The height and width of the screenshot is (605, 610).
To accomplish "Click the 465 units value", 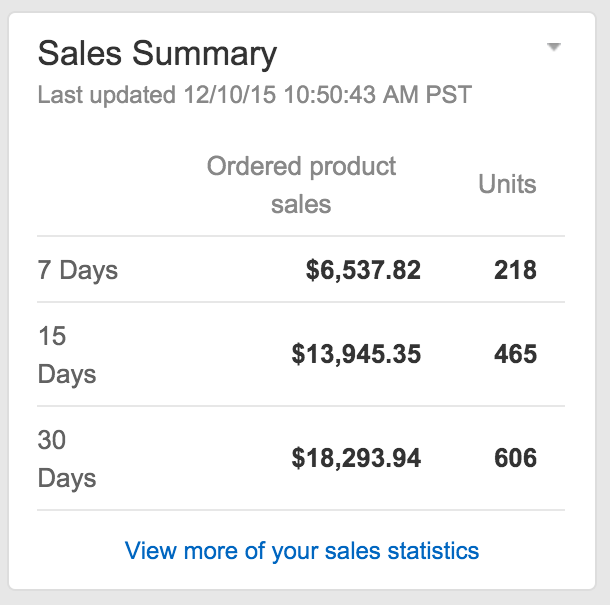I will 515,354.
